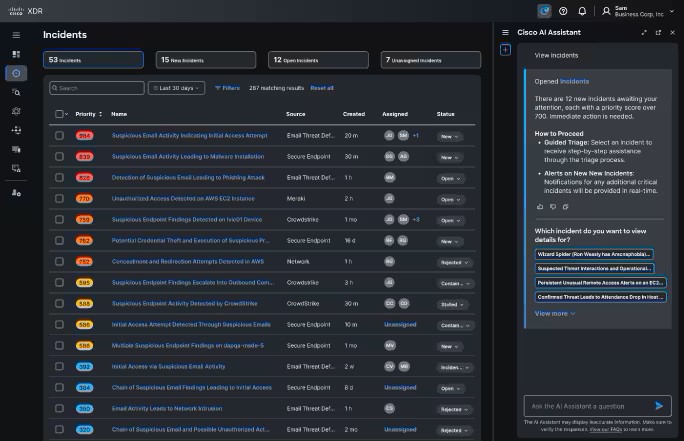Viewport: 684px width, 441px height.
Task: Open the devices sidebar icon
Action: pos(16,149)
